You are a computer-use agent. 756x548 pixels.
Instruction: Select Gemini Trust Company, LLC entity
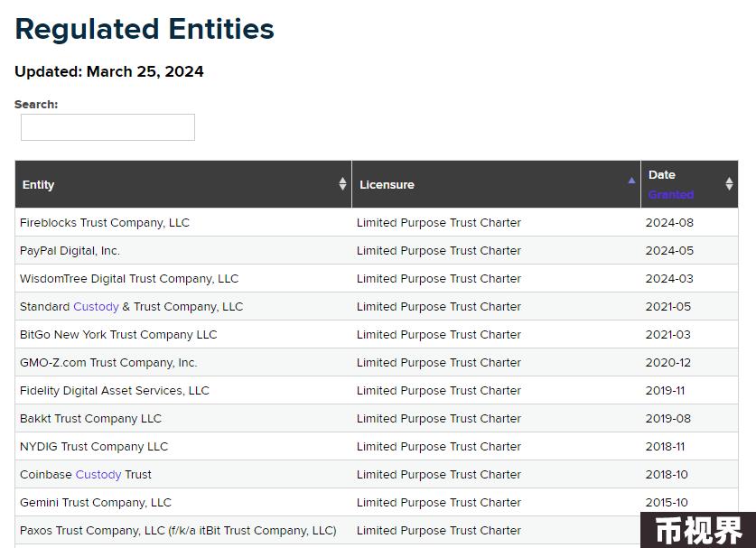click(x=96, y=502)
